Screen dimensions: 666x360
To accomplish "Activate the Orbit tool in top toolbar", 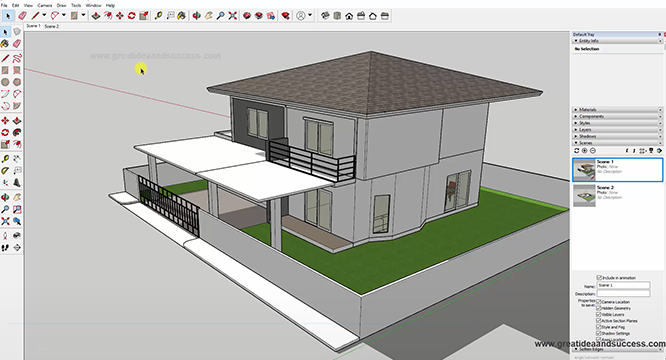I will pos(197,16).
